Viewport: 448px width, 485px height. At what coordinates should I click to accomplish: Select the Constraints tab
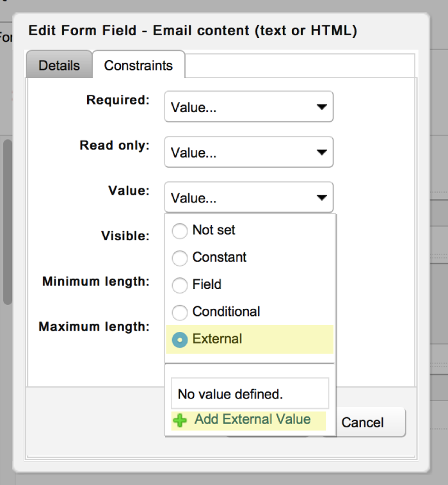138,65
